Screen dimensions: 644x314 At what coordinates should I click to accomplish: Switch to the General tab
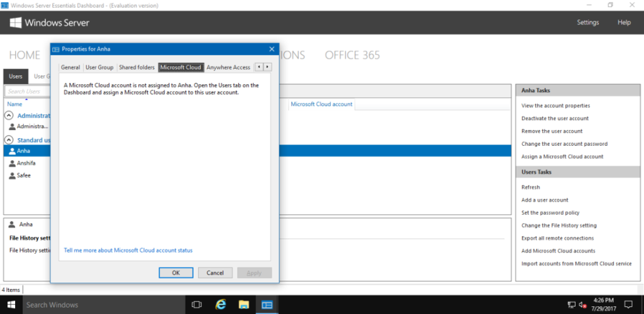tap(70, 67)
